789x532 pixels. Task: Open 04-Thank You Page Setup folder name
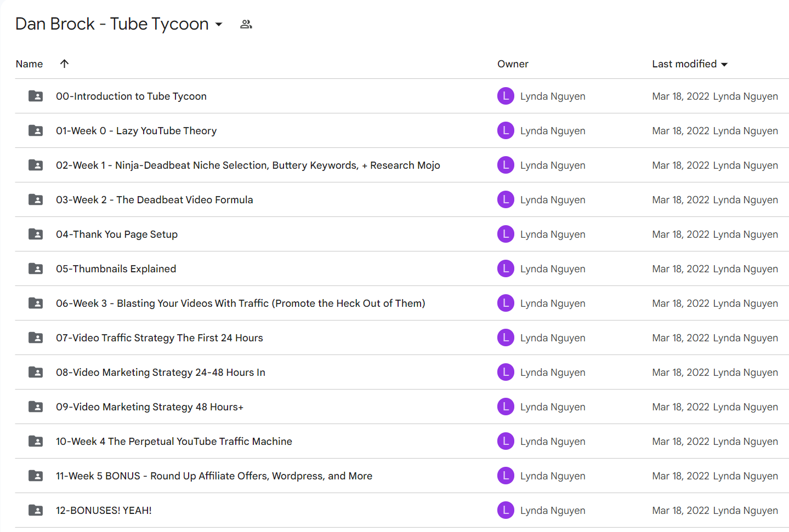pos(117,234)
